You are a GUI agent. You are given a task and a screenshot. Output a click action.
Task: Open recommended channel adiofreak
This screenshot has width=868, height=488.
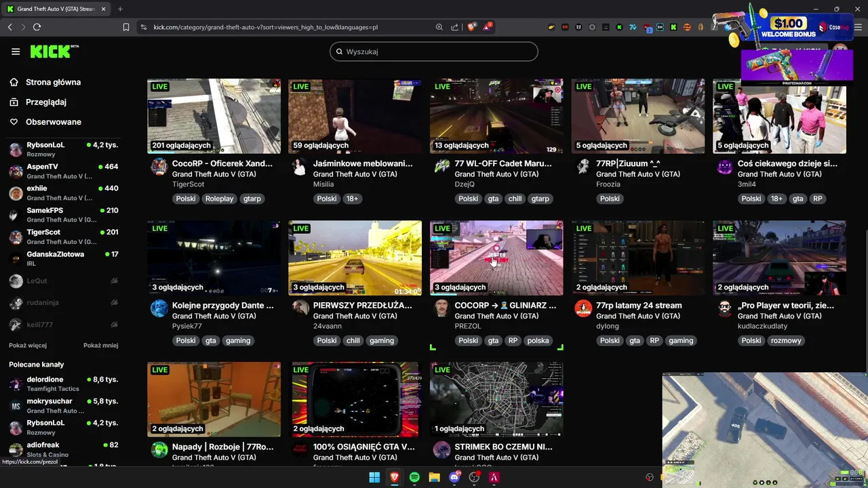pos(63,449)
